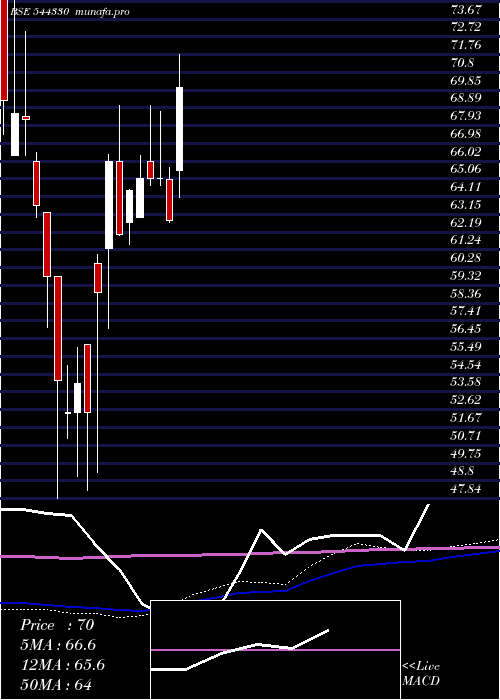Click the 61.24 price axis label
This screenshot has height=700, width=500.
click(x=466, y=240)
